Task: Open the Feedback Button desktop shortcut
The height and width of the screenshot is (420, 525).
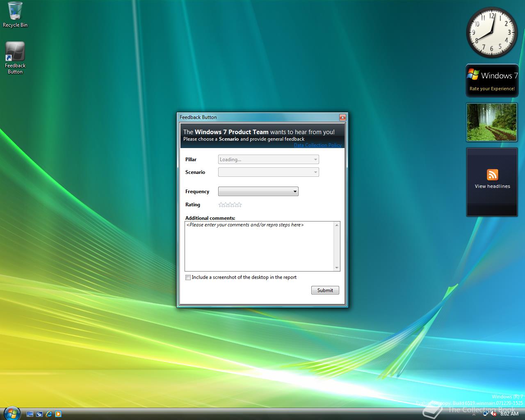Action: pos(15,58)
